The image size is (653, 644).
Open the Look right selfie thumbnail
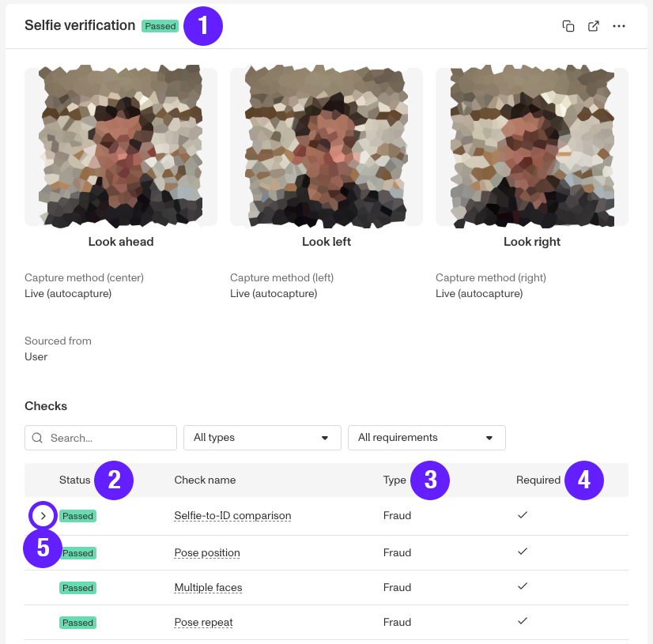coord(532,146)
